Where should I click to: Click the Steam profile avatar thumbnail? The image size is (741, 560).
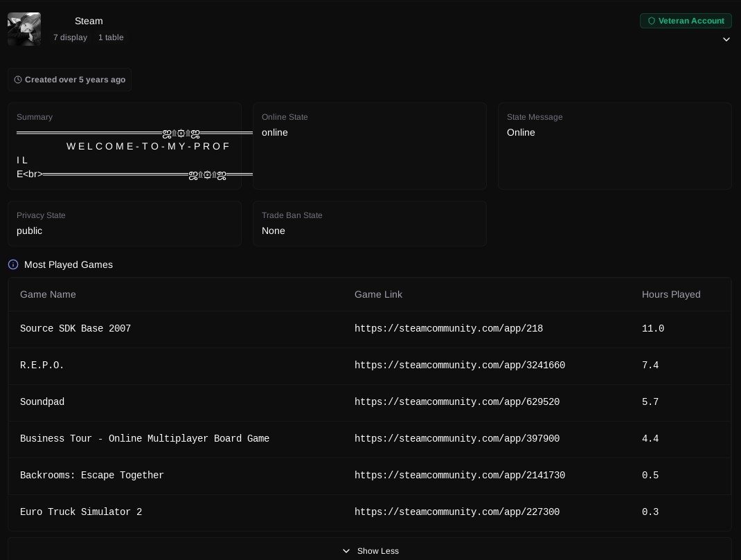tap(24, 29)
